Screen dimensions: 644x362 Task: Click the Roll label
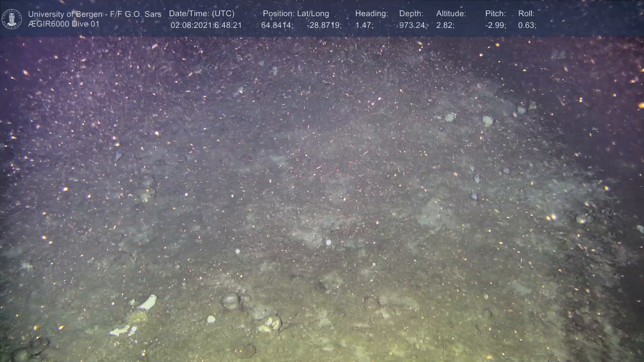click(526, 13)
